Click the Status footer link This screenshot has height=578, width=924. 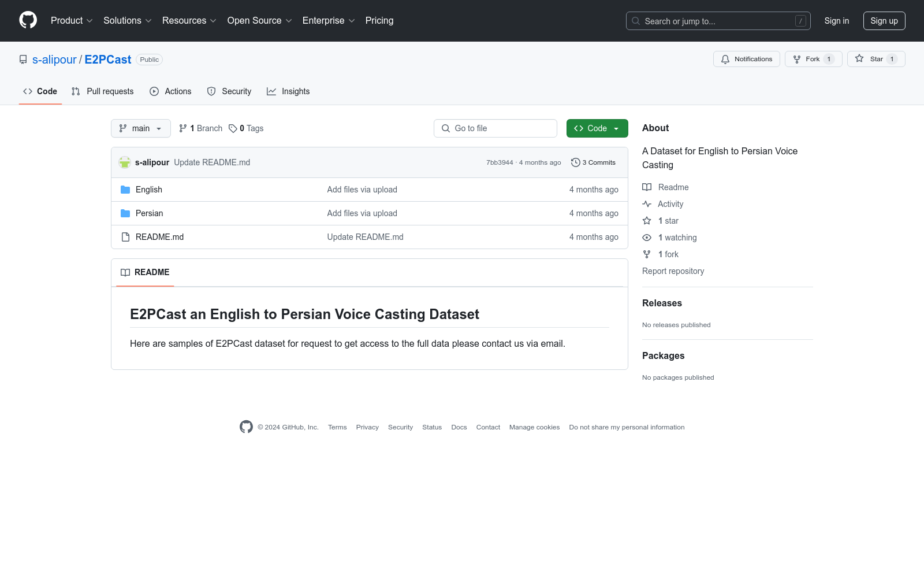[432, 427]
